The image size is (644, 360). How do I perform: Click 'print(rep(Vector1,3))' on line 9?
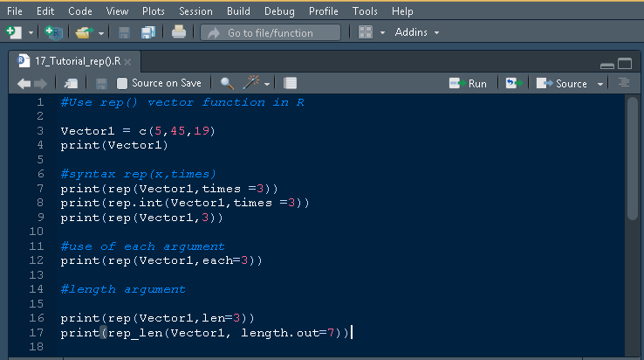click(141, 218)
